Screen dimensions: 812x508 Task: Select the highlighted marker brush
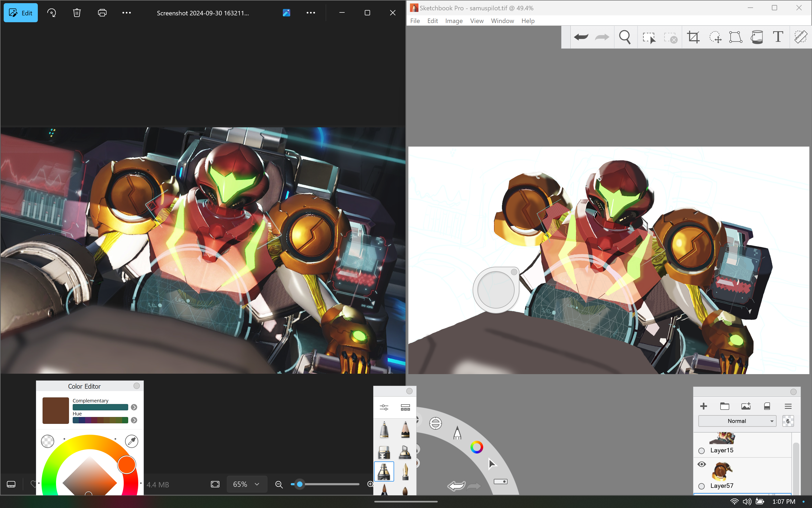click(x=384, y=471)
